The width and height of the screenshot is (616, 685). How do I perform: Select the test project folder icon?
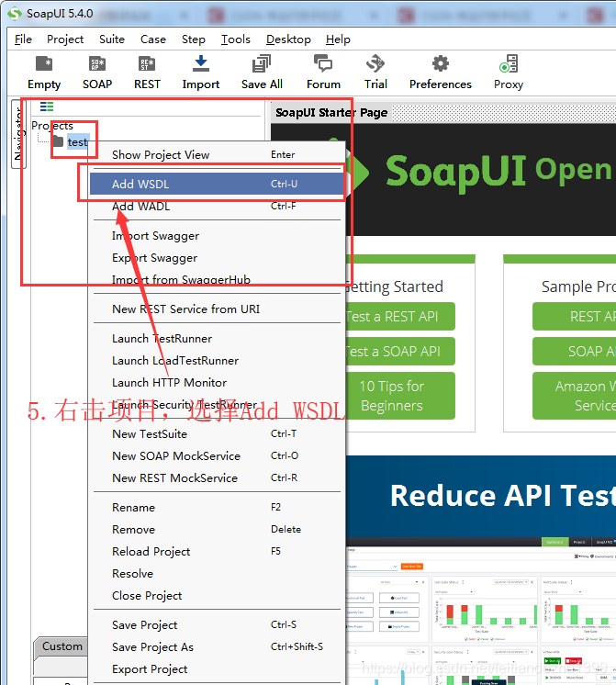(58, 141)
